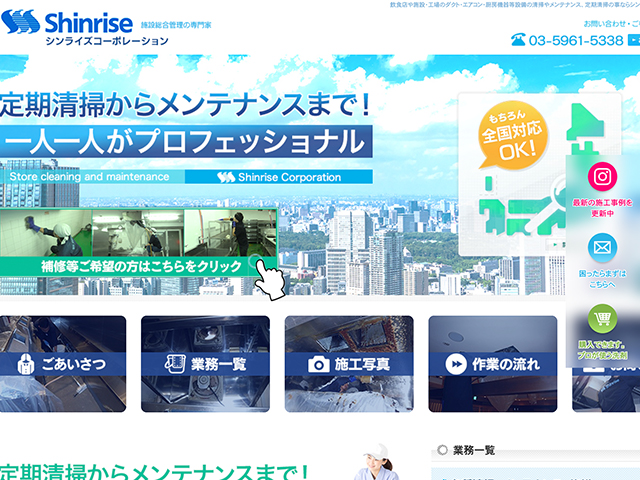Click the 施設総合管理の専門家 tagline
Screen dimensions: 640x480
(x=176, y=25)
